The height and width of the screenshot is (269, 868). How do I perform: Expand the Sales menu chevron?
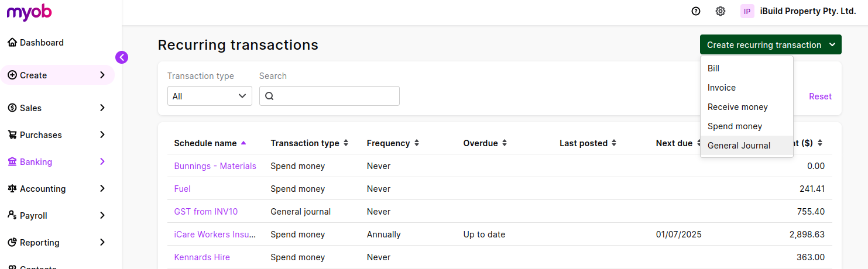coord(102,108)
